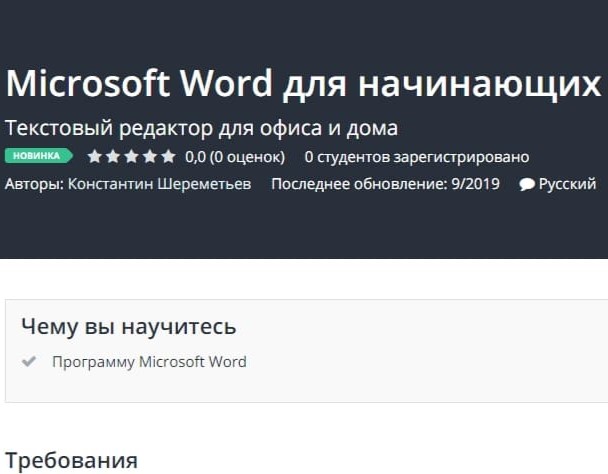Click the first rating star
The width and height of the screenshot is (608, 474).
94,157
